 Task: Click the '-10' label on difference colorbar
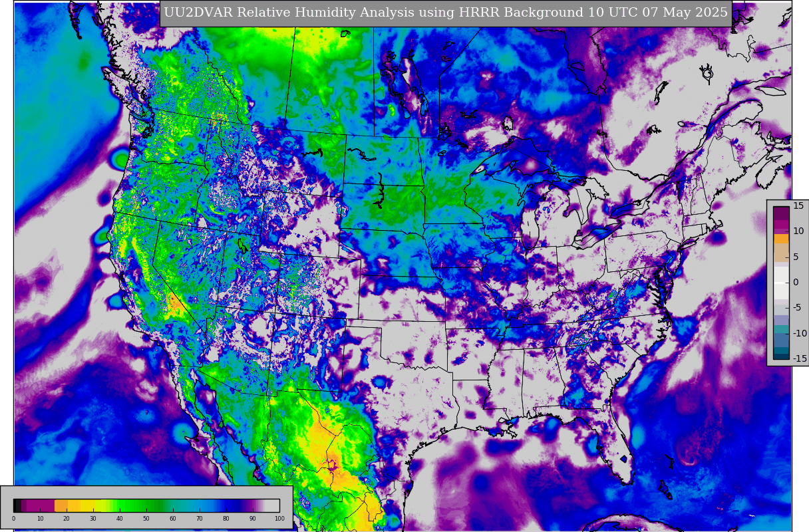point(800,333)
